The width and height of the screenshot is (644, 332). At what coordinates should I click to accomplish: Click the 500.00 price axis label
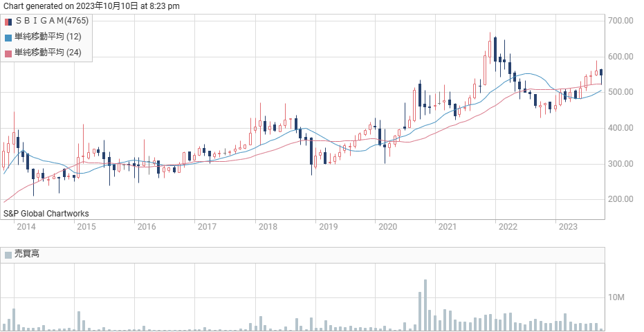620,92
